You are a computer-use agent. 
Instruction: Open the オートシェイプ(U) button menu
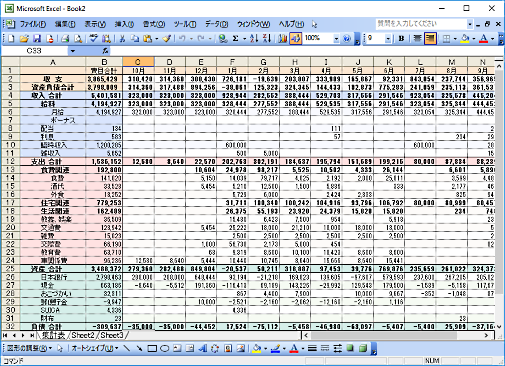point(95,349)
